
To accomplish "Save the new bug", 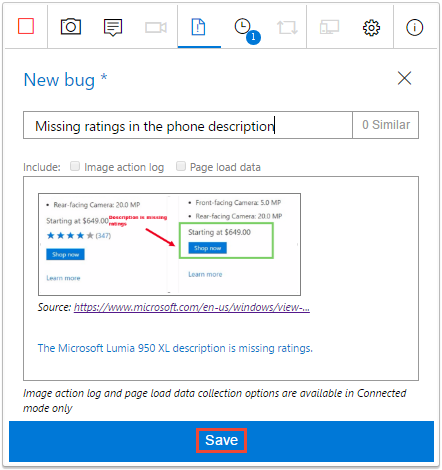I will [221, 440].
